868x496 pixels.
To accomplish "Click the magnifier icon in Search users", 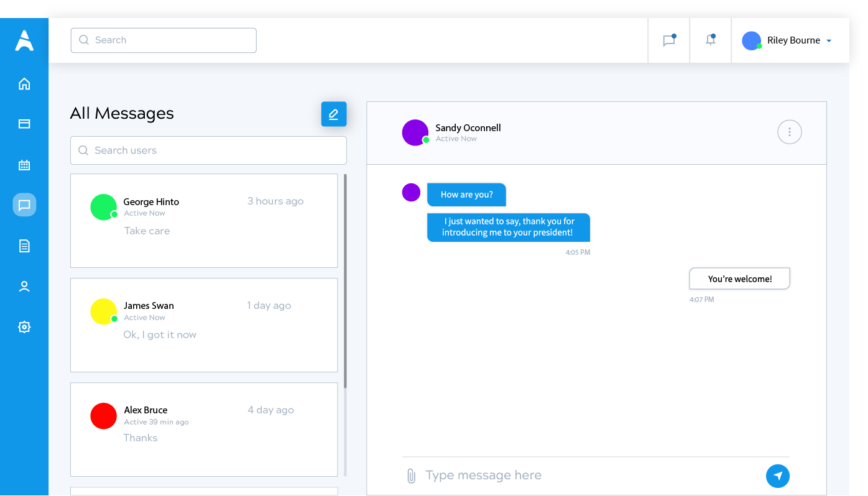I will point(83,150).
